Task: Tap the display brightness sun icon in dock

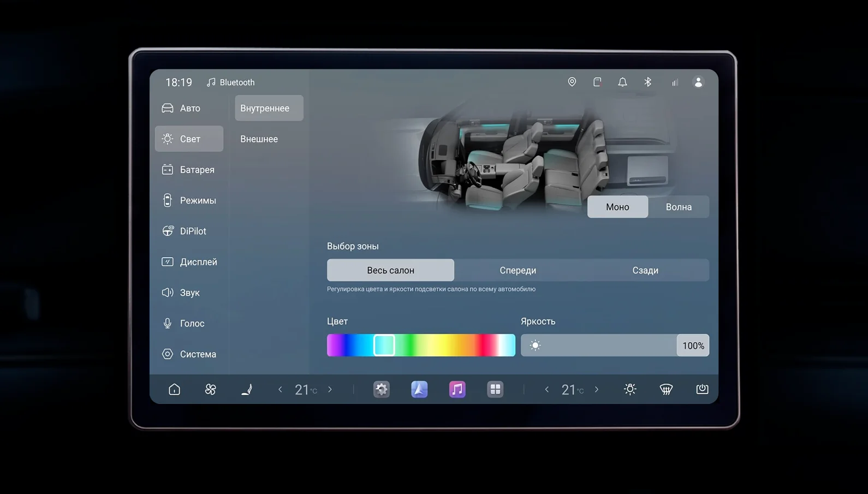Action: tap(630, 389)
